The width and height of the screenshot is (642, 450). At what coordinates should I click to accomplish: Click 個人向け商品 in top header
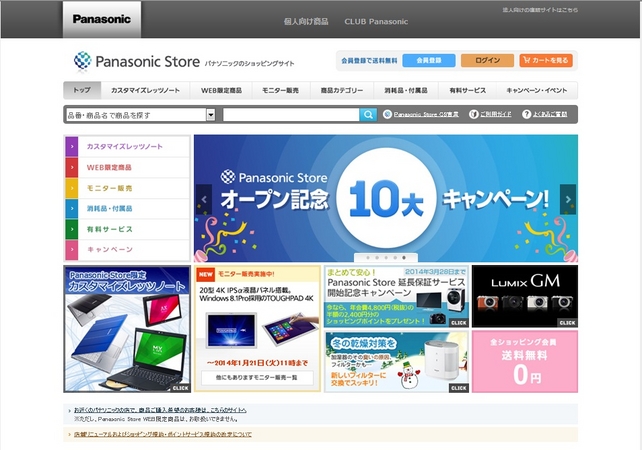(x=306, y=22)
